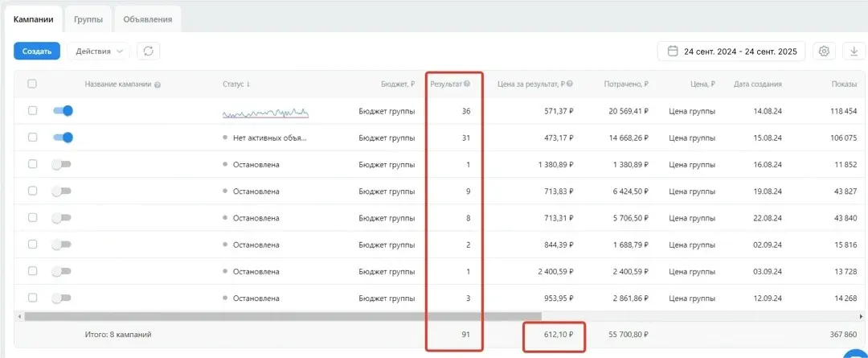Click impressions value 106 075
Image resolution: width=868 pixels, height=358 pixels.
[844, 138]
